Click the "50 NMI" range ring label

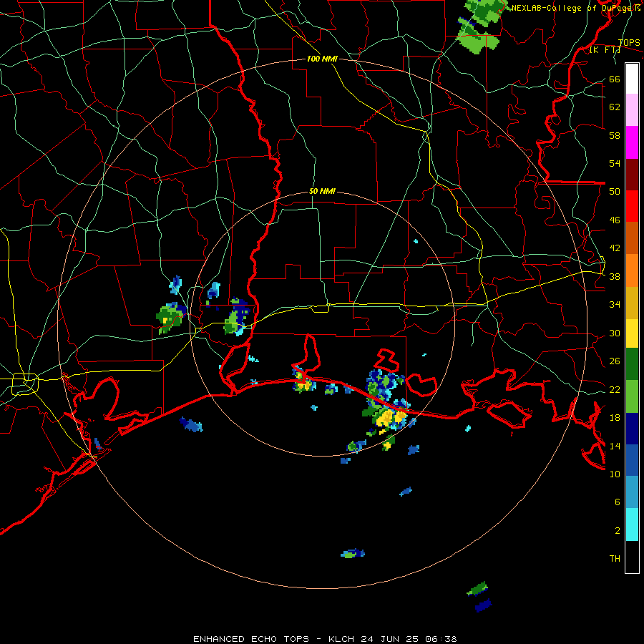click(322, 191)
